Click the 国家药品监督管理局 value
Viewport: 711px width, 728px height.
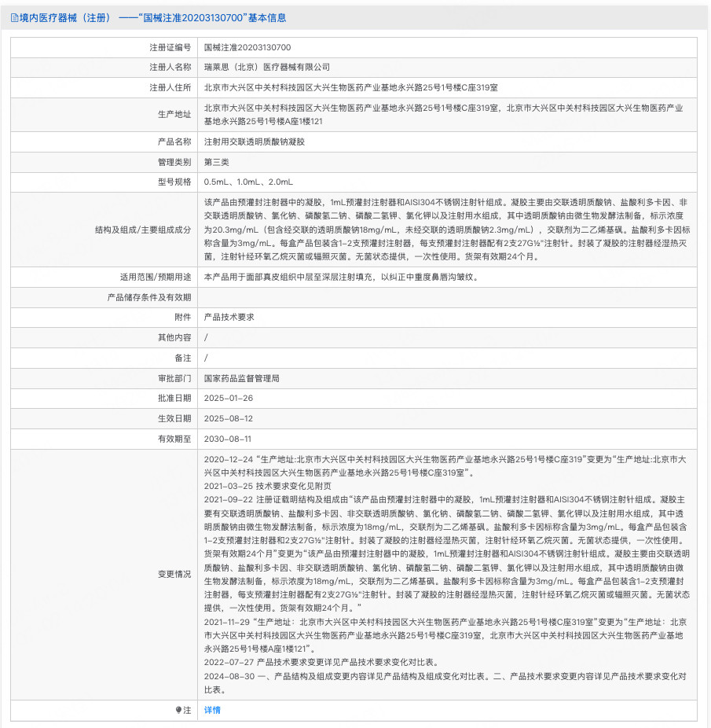242,378
